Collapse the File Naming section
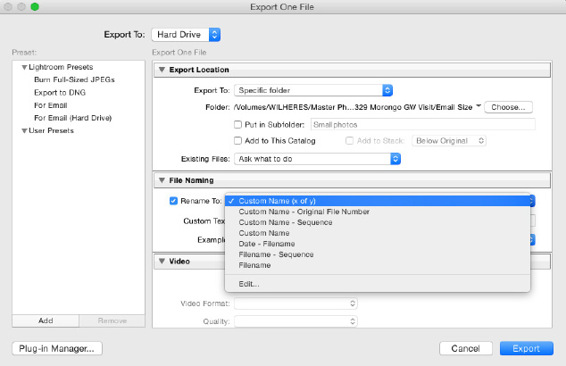566x366 pixels. tap(162, 180)
